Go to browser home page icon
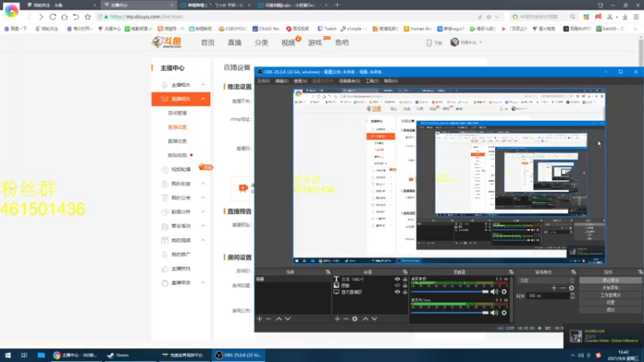The width and height of the screenshot is (644, 362). pyautogui.click(x=64, y=17)
